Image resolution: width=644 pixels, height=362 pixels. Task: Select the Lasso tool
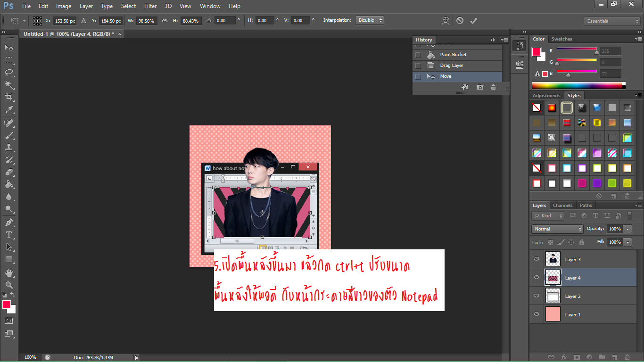(x=9, y=73)
